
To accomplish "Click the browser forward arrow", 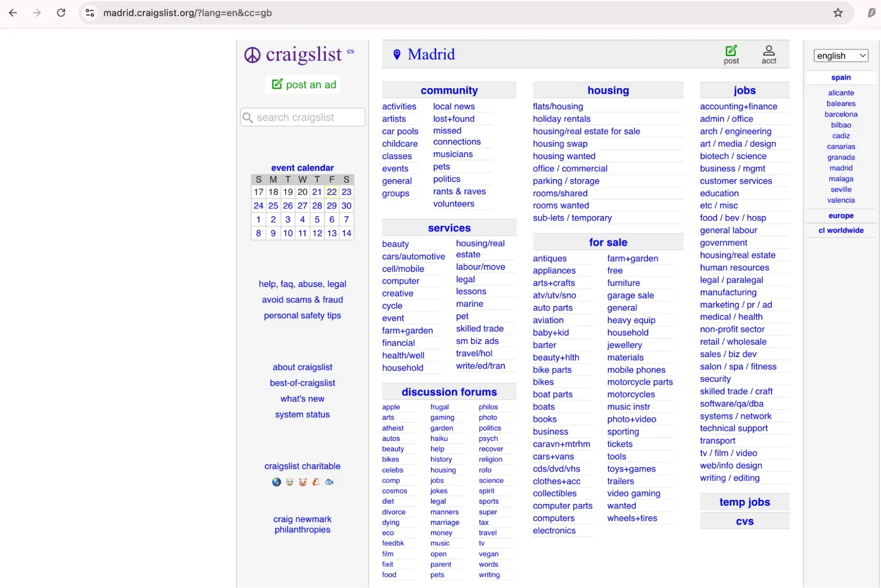I will tap(37, 13).
